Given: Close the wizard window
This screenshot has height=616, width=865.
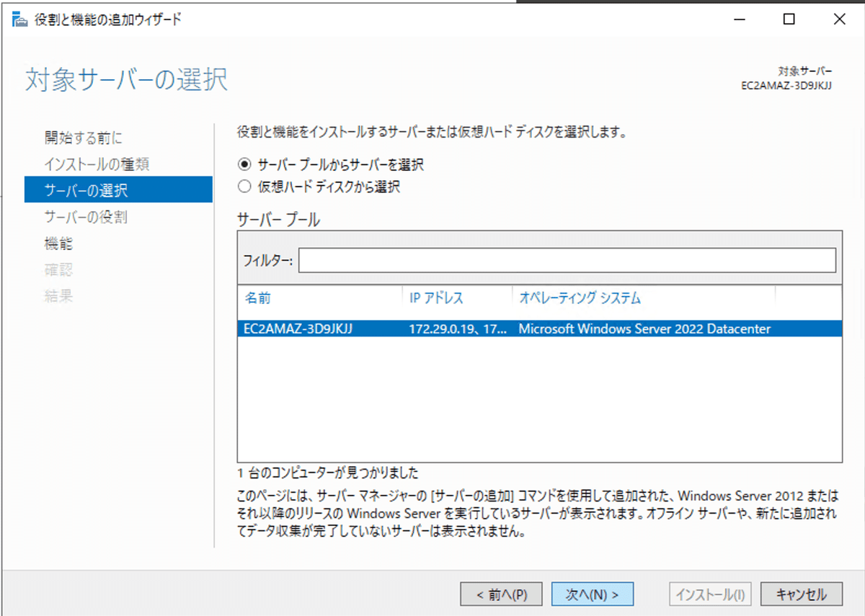Looking at the screenshot, I should [839, 19].
